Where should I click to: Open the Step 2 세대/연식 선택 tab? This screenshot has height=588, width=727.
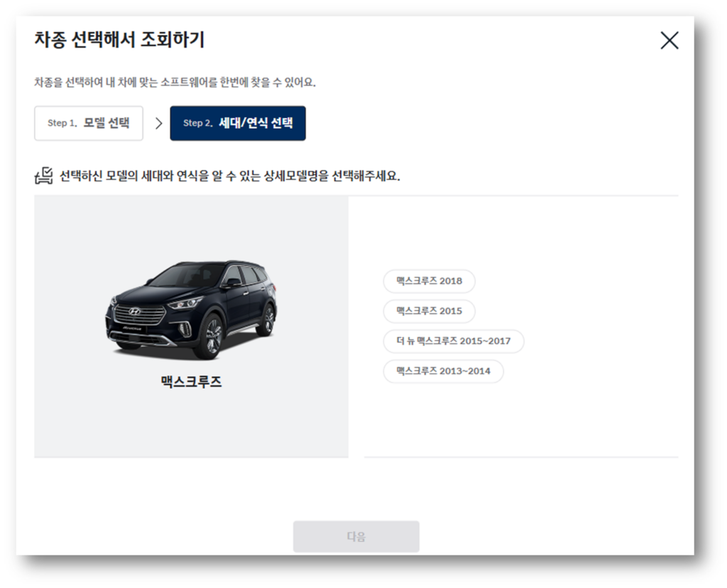[x=238, y=122]
